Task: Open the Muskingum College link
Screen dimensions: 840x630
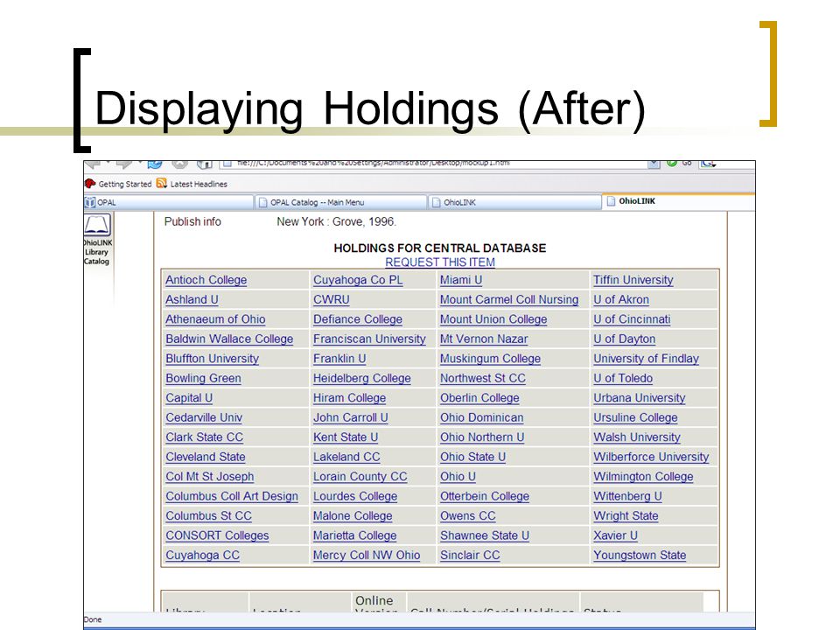Action: pyautogui.click(x=490, y=359)
